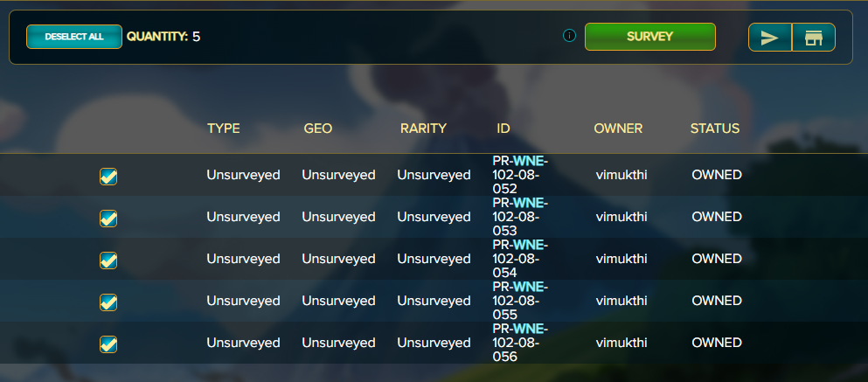Click Type Unsurveyed in 056 row
The width and height of the screenshot is (868, 382).
click(243, 344)
